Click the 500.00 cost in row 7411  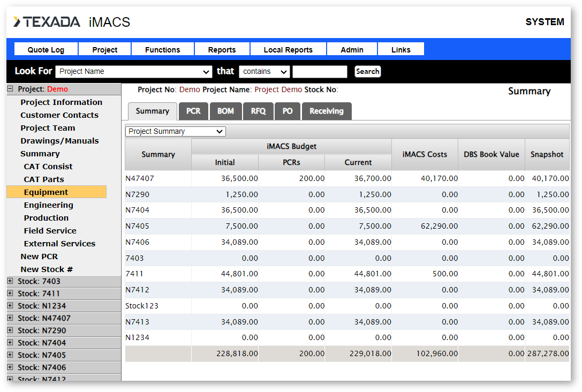[445, 274]
